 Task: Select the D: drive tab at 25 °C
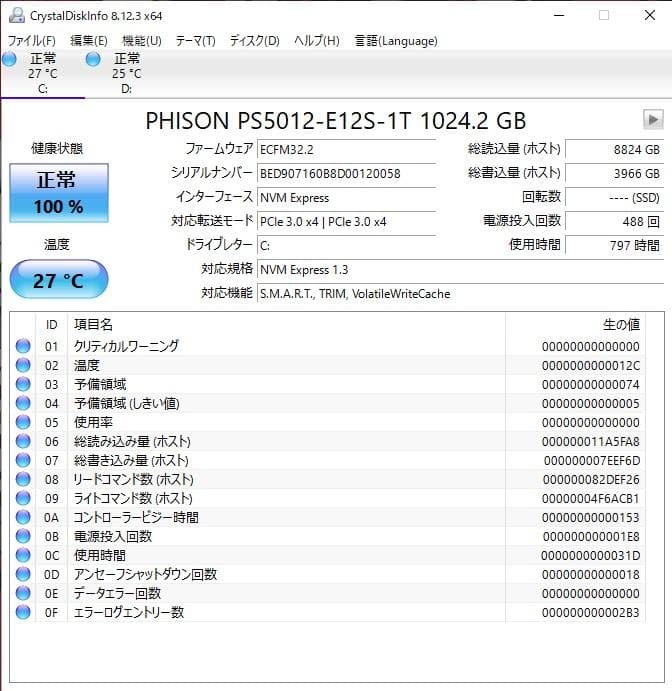[126, 73]
